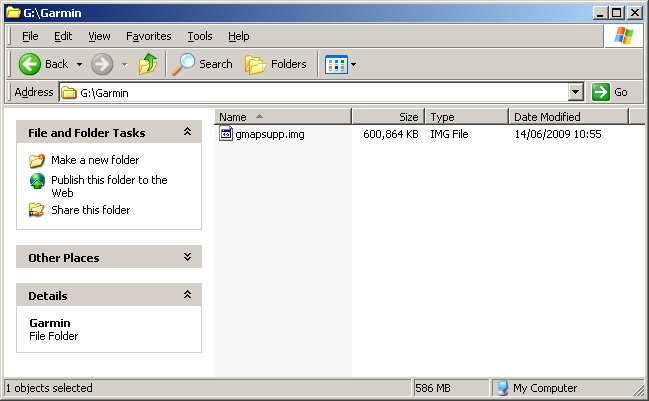The image size is (649, 401).
Task: Click the grey Forward arrow icon
Action: tap(102, 64)
